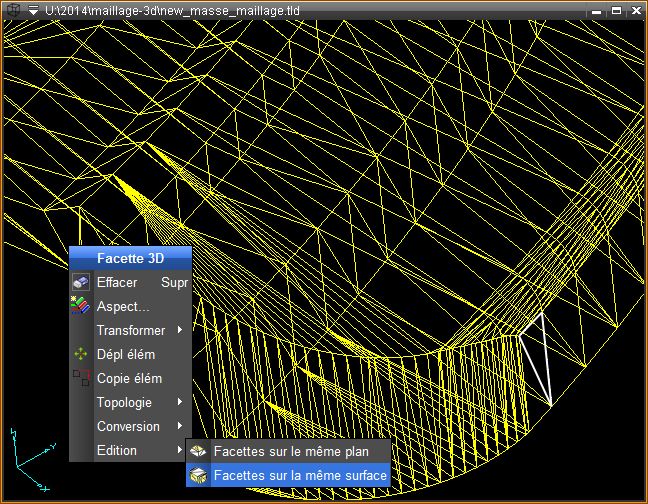Click the Facette 3D menu header
Image resolution: width=648 pixels, height=504 pixels.
point(130,258)
